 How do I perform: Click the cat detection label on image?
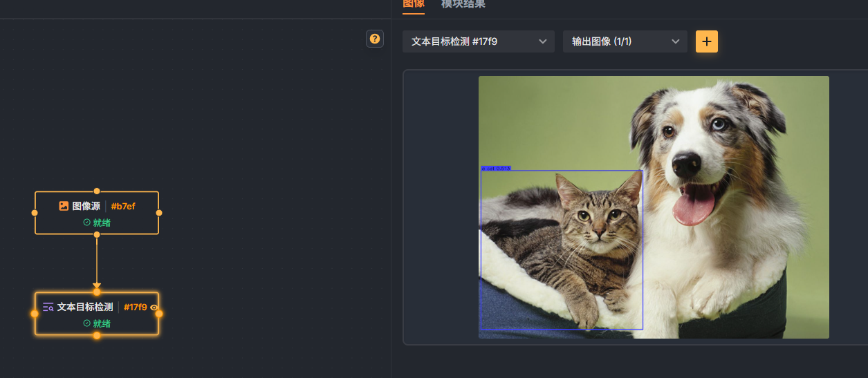(x=496, y=168)
